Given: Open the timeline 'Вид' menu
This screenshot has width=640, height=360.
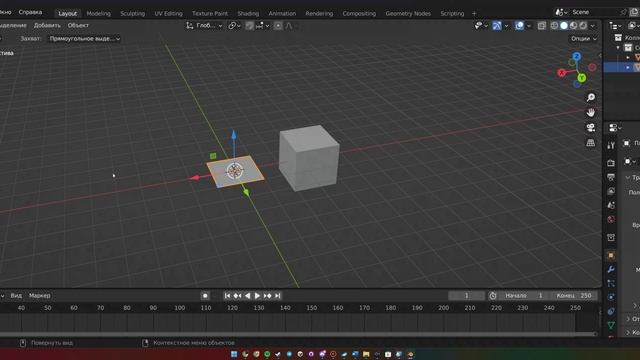Looking at the screenshot, I should tap(16, 296).
